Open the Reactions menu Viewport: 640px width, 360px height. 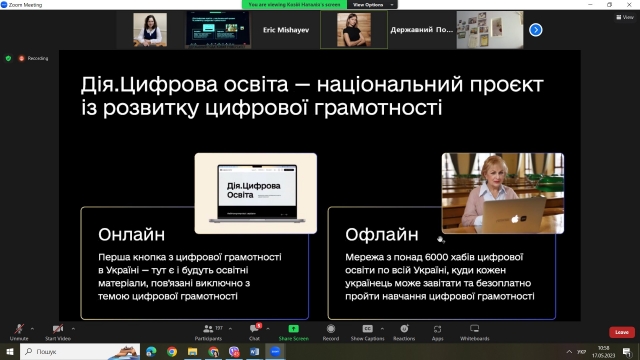point(404,332)
